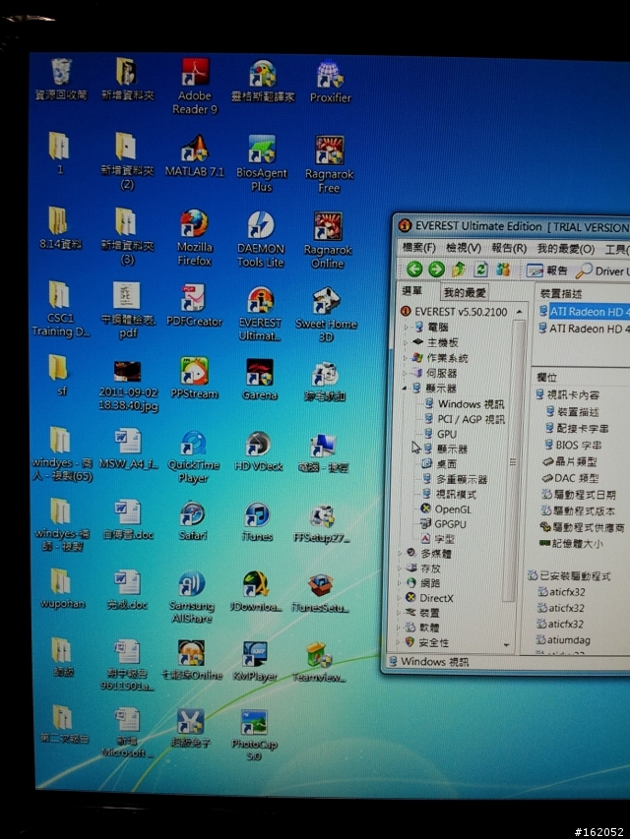Click the Proxifier desktop shortcut

330,82
